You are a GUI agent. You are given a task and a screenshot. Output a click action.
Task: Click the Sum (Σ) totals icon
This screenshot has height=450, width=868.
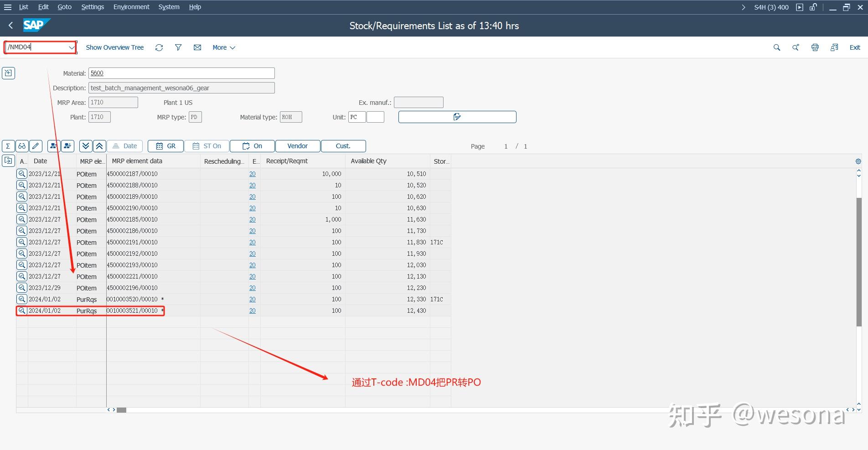[8, 146]
